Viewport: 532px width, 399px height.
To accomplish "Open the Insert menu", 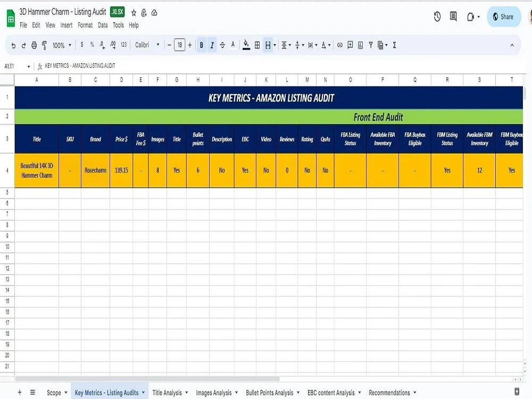I will pyautogui.click(x=66, y=25).
